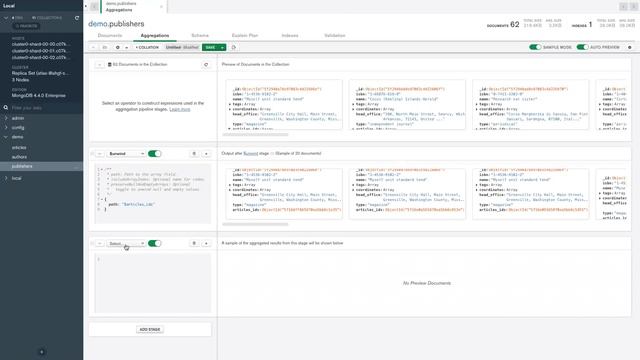Screen dimensions: 640x360
Task: Collapse the demo database
Action: (6, 137)
